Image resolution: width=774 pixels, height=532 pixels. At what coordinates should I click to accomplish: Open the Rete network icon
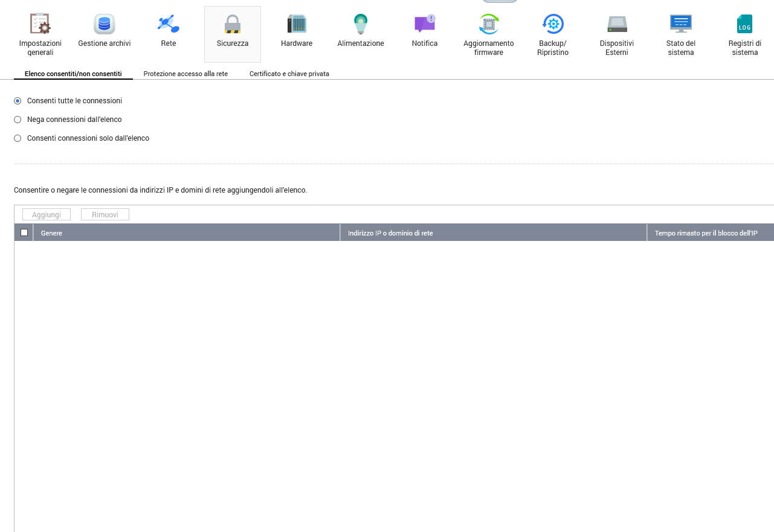(x=169, y=24)
